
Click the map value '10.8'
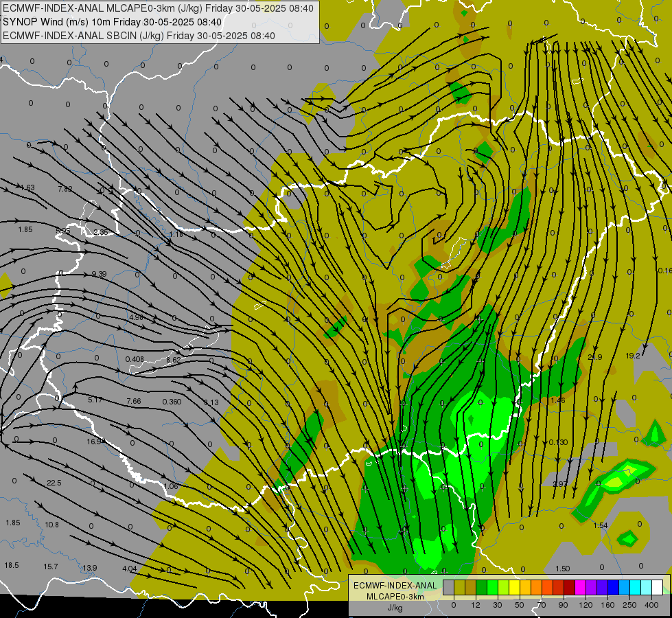point(52,525)
